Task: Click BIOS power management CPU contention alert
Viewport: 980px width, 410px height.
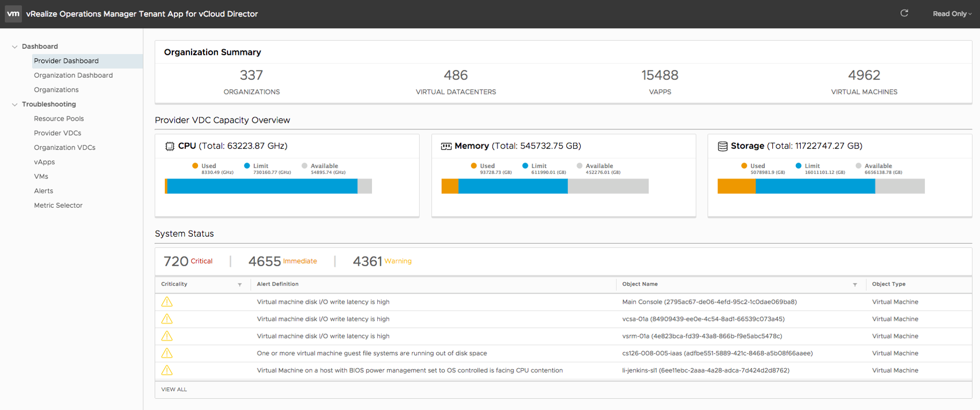Action: pos(410,371)
